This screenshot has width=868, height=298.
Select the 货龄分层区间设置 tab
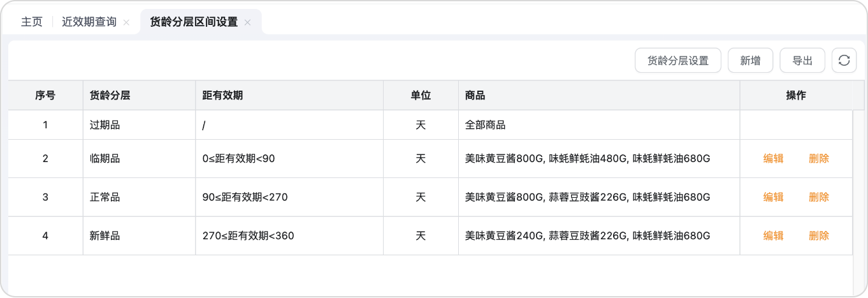coord(194,22)
